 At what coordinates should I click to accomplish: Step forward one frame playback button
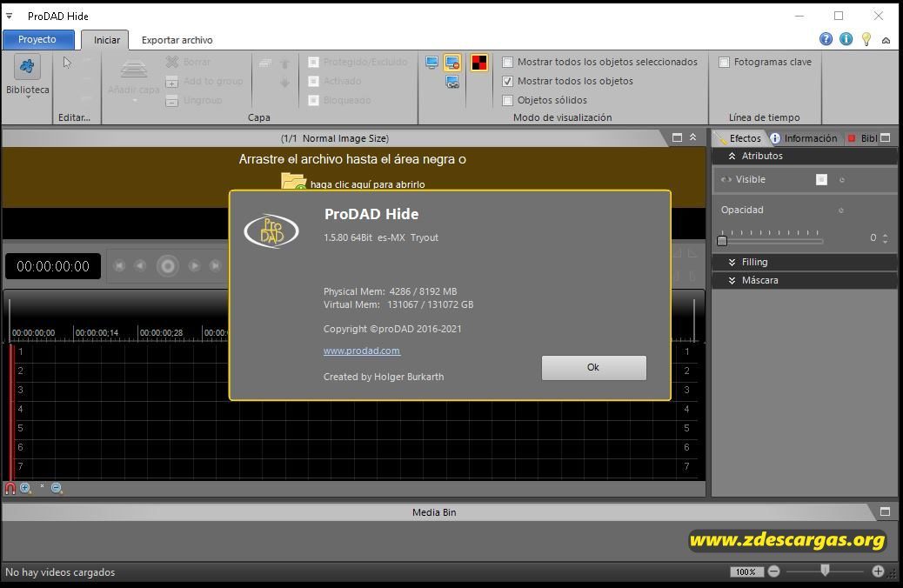coord(194,265)
